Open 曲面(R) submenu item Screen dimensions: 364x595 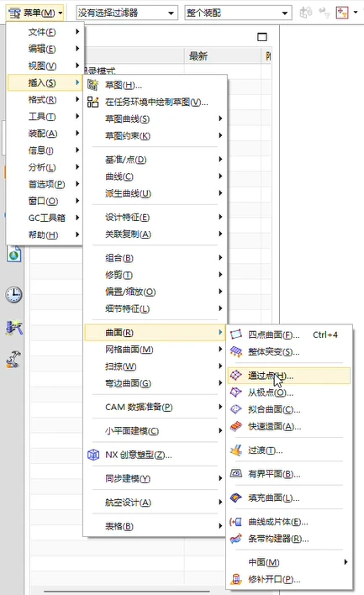[156, 333]
